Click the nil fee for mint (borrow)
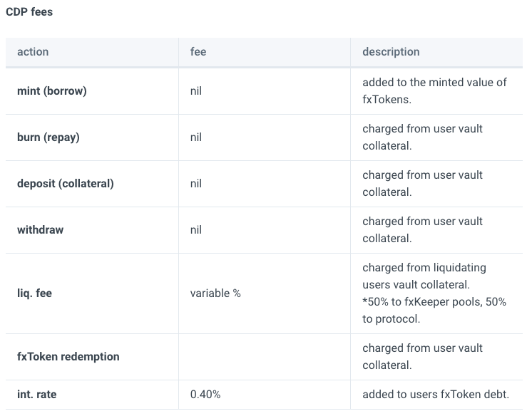This screenshot has width=532, height=411. (x=196, y=90)
